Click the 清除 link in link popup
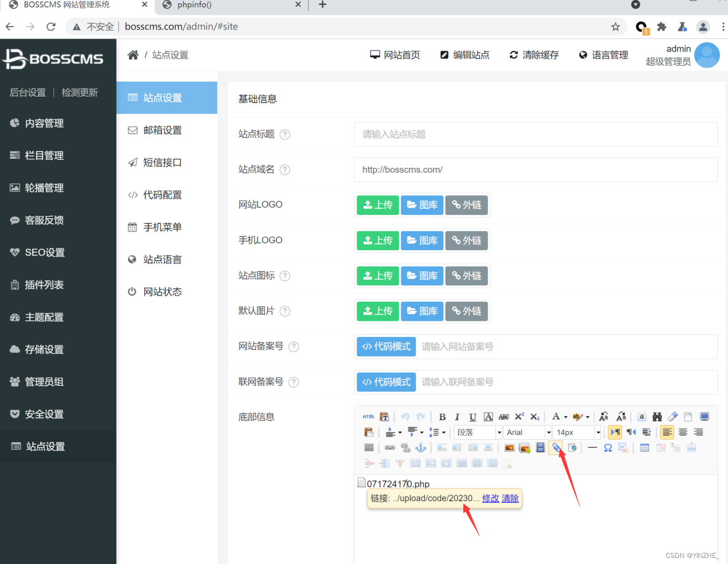Viewport: 728px width, 564px height. click(x=510, y=498)
